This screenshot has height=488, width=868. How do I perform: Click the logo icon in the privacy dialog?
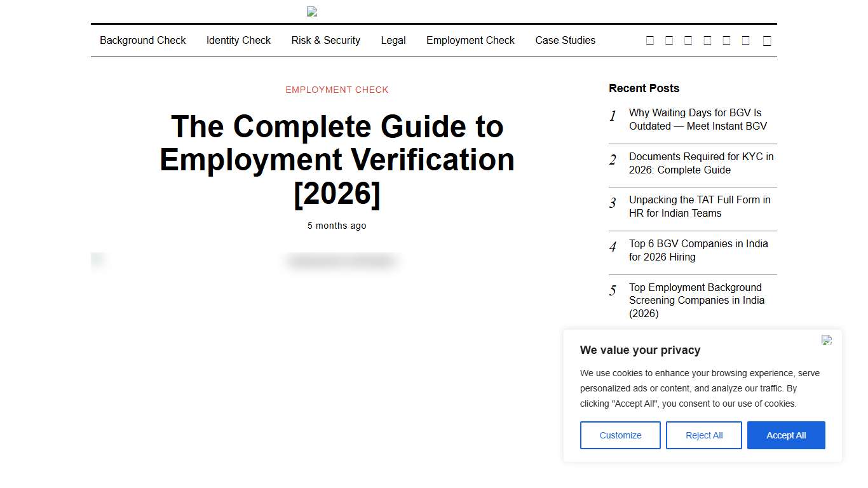coord(826,341)
